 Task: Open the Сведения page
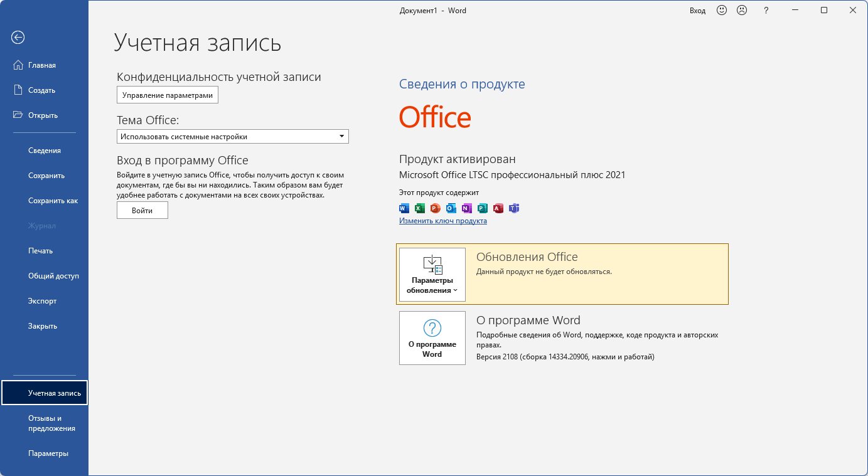tap(45, 151)
